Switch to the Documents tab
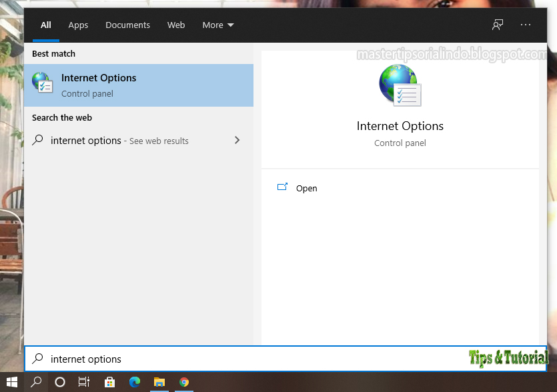The width and height of the screenshot is (557, 392). [x=127, y=25]
